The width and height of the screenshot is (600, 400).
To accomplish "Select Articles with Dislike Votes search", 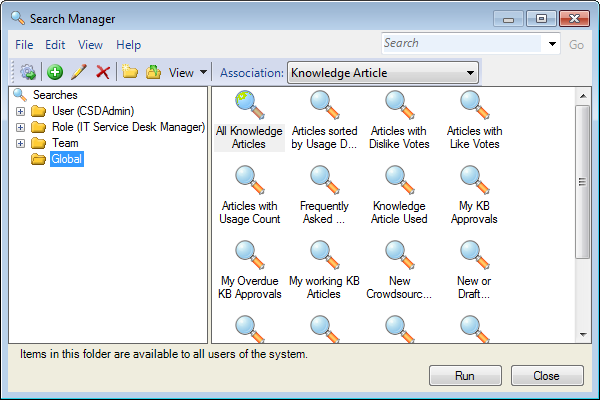I will point(398,119).
